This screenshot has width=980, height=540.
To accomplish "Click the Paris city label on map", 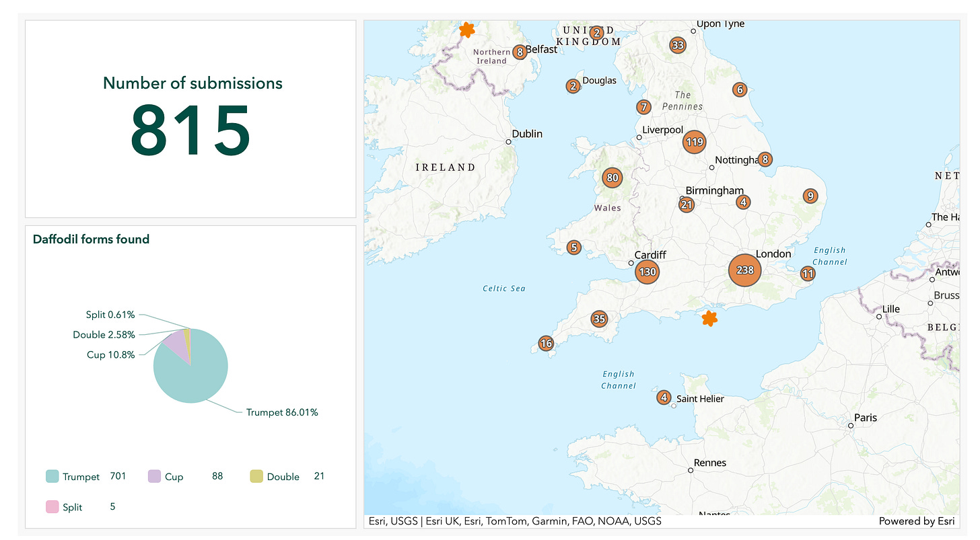I will (x=866, y=418).
